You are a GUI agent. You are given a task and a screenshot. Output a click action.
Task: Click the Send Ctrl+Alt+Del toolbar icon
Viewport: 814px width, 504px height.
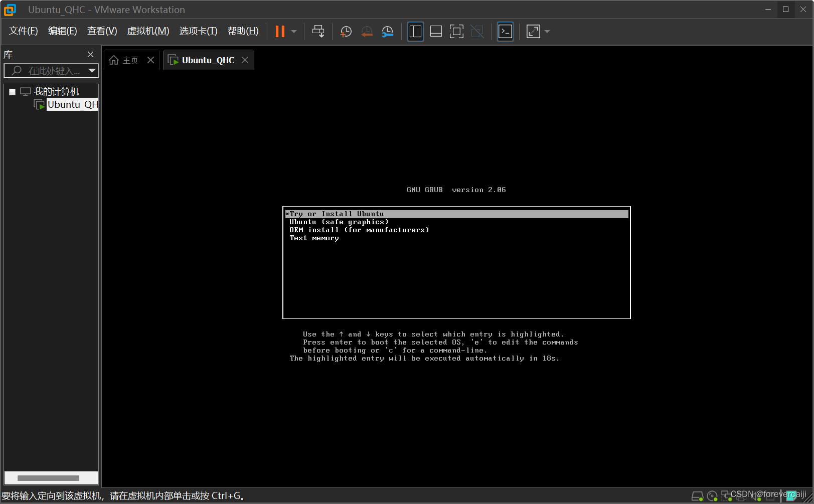tap(318, 32)
